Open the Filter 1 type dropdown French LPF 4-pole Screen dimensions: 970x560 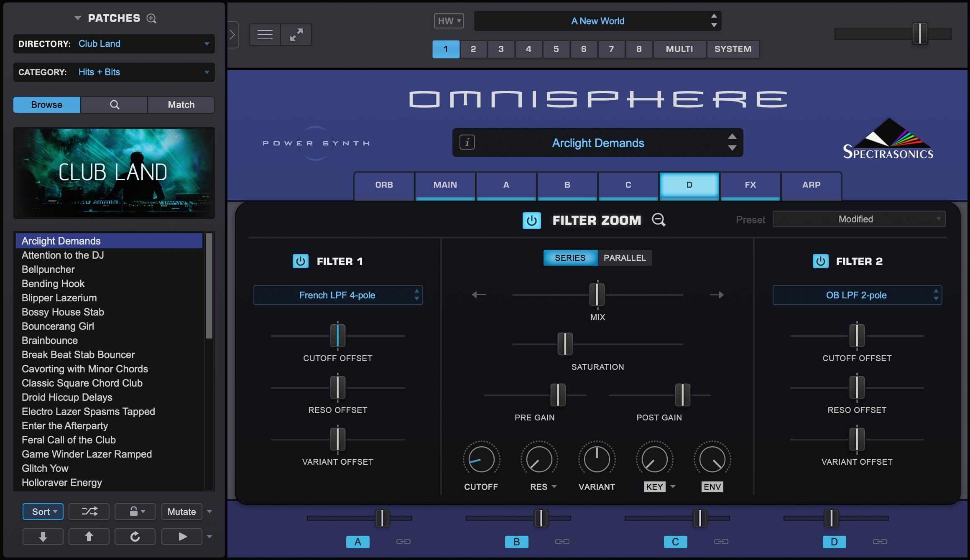click(x=338, y=295)
